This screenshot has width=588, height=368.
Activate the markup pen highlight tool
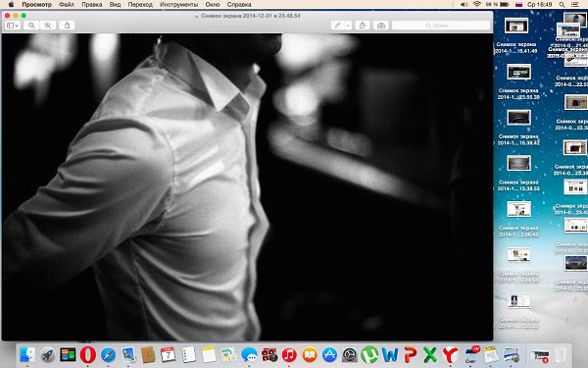(x=338, y=26)
